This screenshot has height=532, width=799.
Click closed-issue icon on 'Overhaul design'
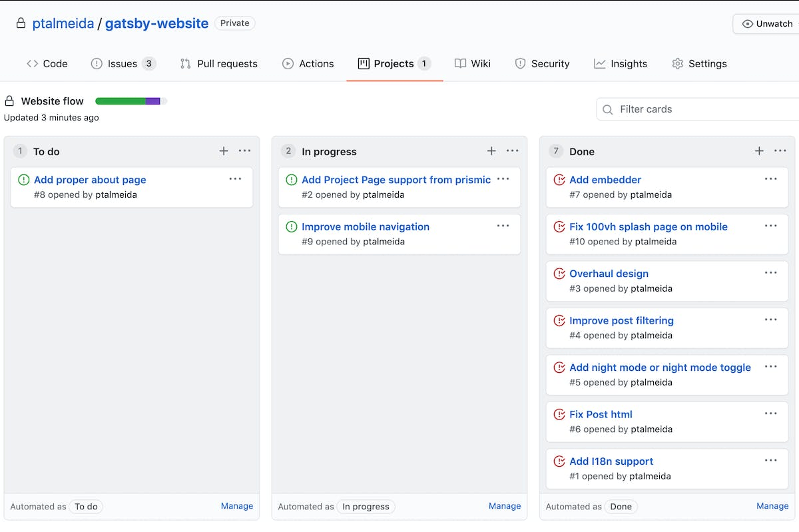pos(559,274)
